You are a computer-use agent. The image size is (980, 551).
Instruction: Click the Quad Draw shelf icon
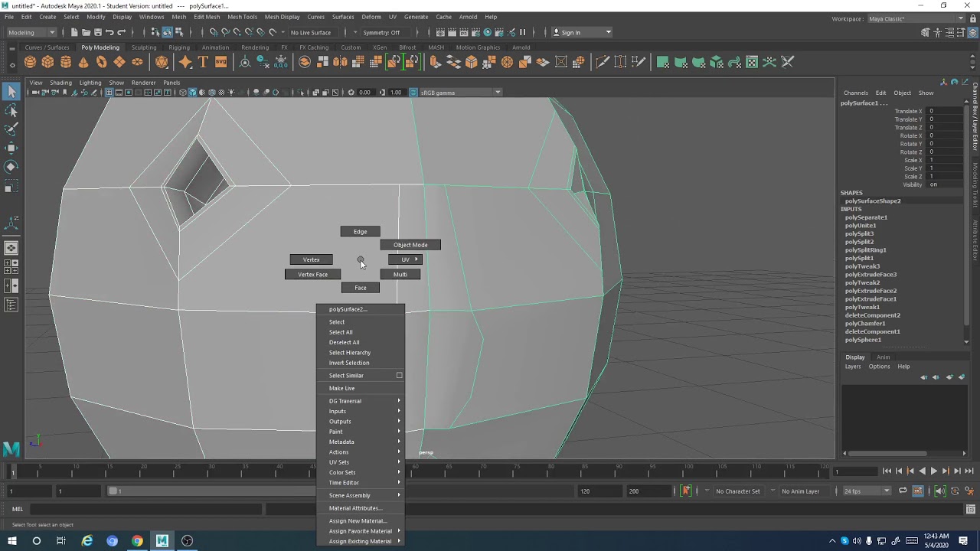click(639, 62)
